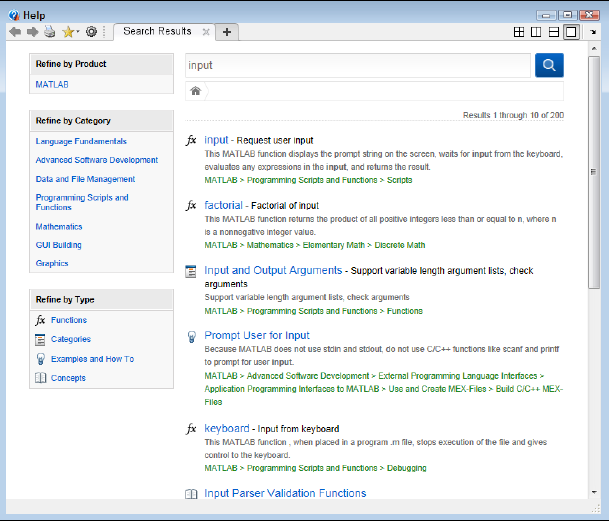
Task: Refine by Functions type
Action: pyautogui.click(x=69, y=320)
